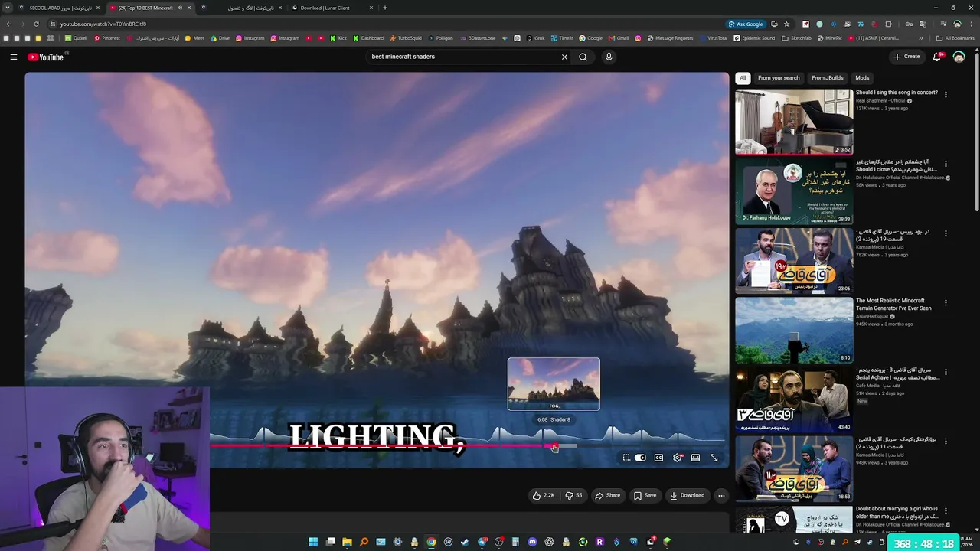Viewport: 980px width, 551px height.
Task: Open options for 'Serial Aghaye' video
Action: pyautogui.click(x=946, y=372)
